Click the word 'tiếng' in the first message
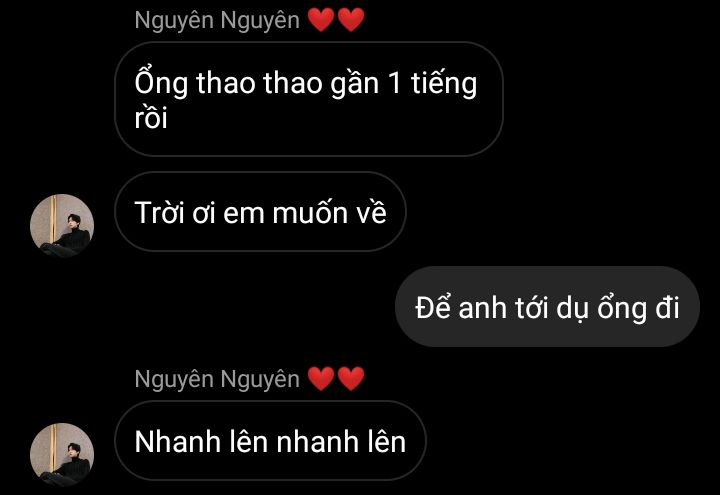The width and height of the screenshot is (720, 495). tap(444, 84)
